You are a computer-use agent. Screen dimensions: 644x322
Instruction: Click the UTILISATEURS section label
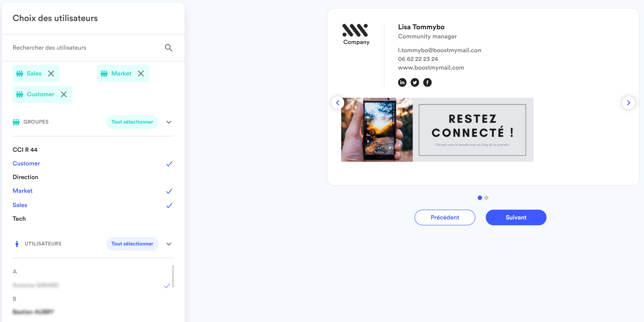pyautogui.click(x=43, y=244)
